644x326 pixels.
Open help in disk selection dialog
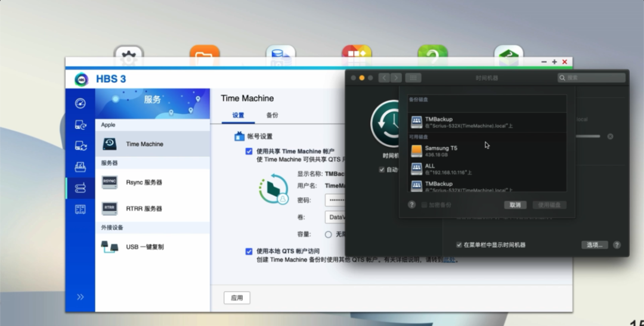coord(411,205)
